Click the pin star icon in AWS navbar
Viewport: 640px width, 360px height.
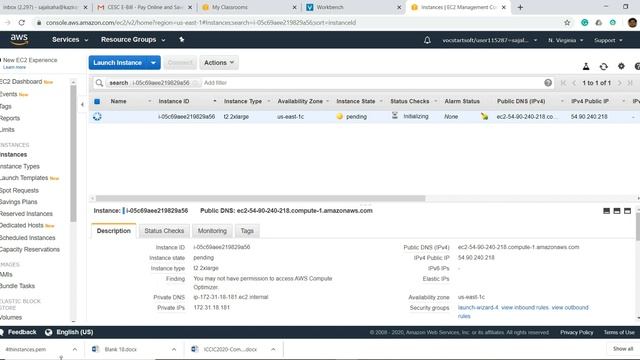click(x=182, y=40)
